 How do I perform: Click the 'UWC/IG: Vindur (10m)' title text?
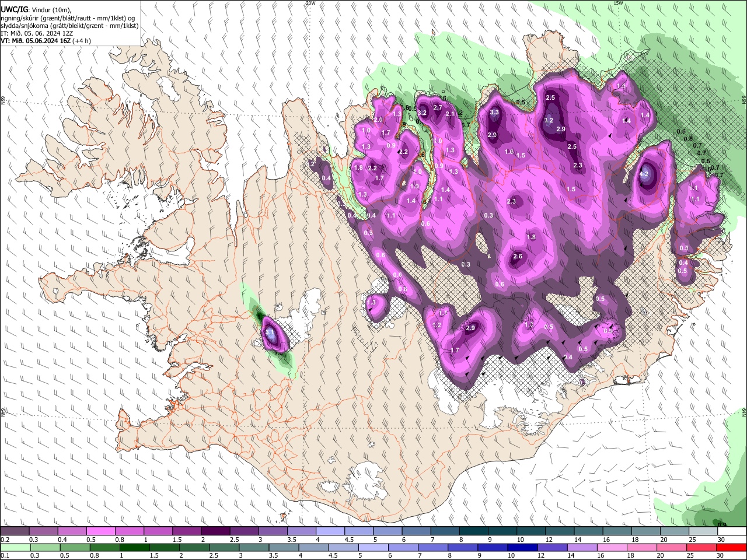(x=36, y=9)
